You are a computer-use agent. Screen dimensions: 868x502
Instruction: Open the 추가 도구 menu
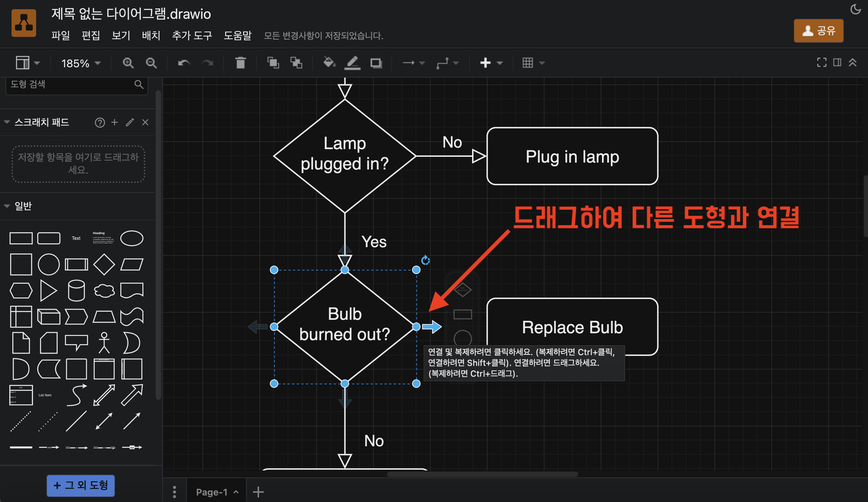tap(192, 35)
